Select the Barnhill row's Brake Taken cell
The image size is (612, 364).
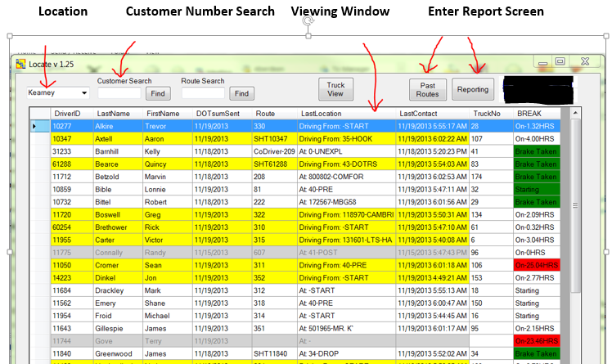[x=537, y=151]
